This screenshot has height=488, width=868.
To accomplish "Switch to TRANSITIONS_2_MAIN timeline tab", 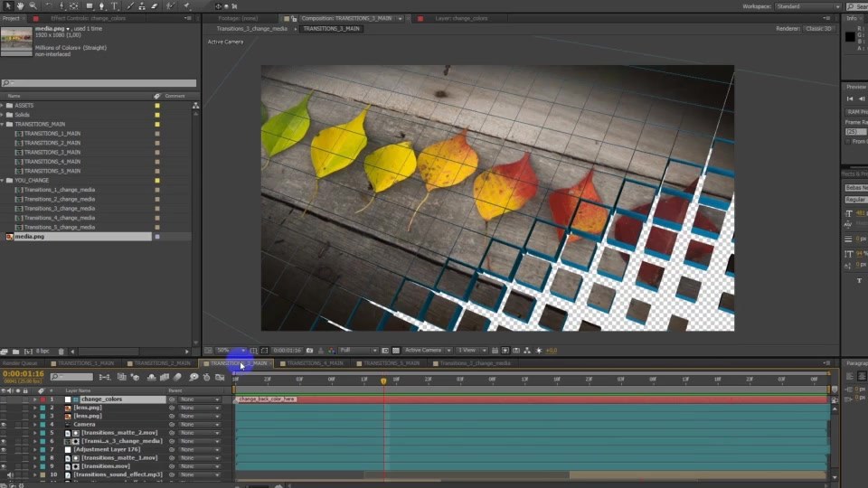I will [x=162, y=363].
